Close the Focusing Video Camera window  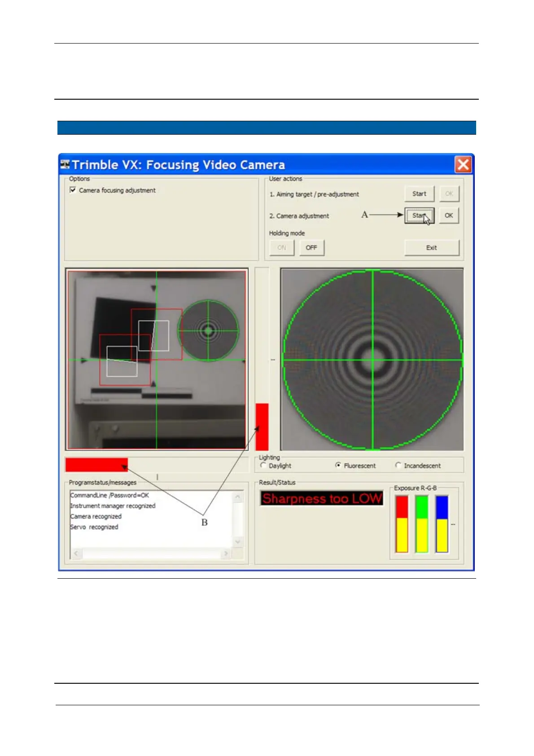pos(463,164)
